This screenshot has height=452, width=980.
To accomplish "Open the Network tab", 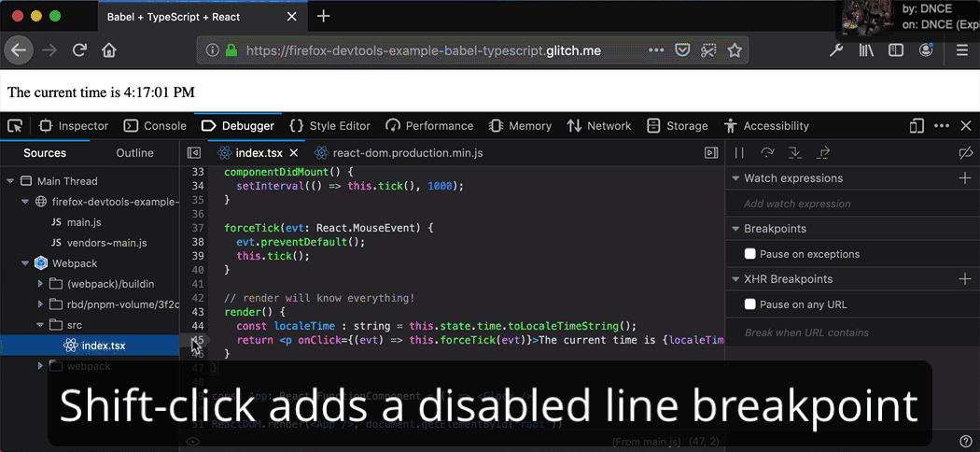I will [x=599, y=126].
